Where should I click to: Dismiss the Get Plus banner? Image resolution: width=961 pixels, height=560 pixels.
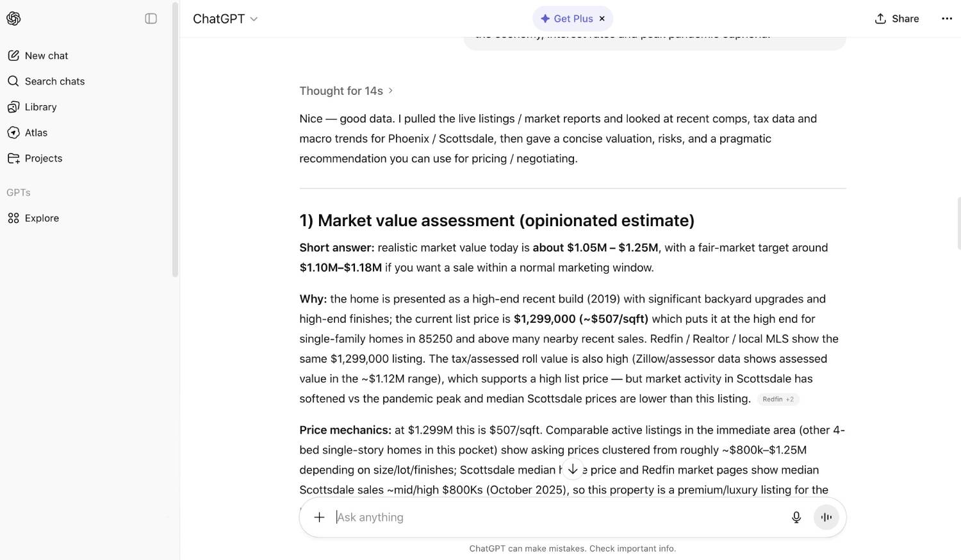click(602, 19)
